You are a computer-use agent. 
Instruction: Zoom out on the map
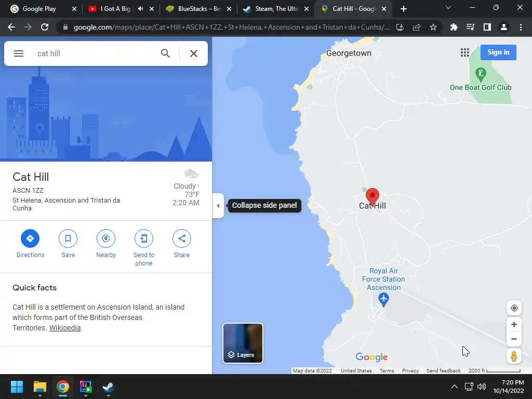click(x=514, y=339)
